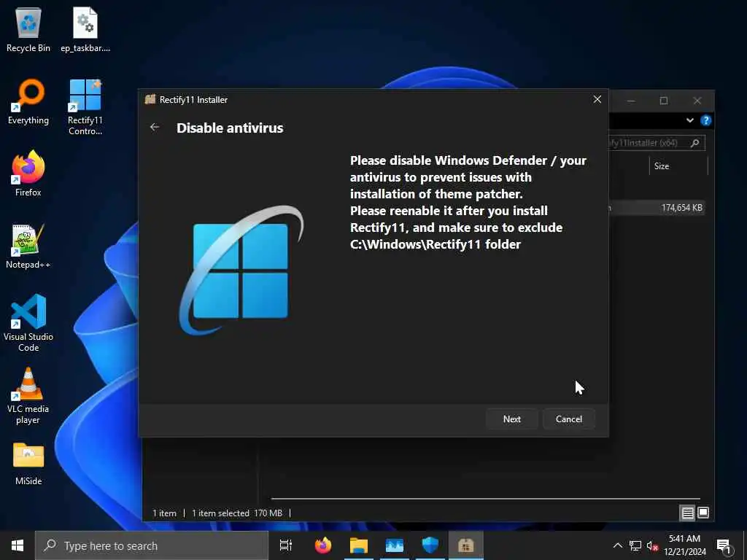Viewport: 747px width, 560px height.
Task: Select the Visual Studio Code shortcut
Action: click(x=28, y=323)
